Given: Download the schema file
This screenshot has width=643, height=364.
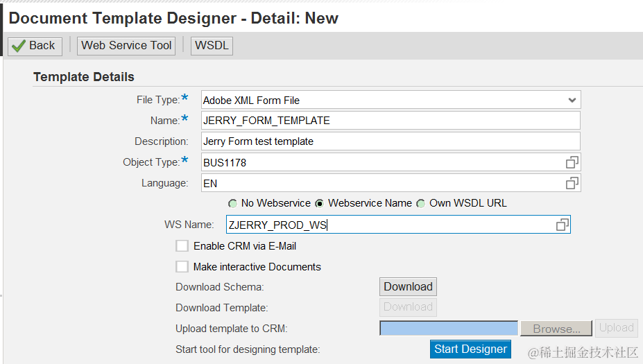Looking at the screenshot, I should coord(408,287).
